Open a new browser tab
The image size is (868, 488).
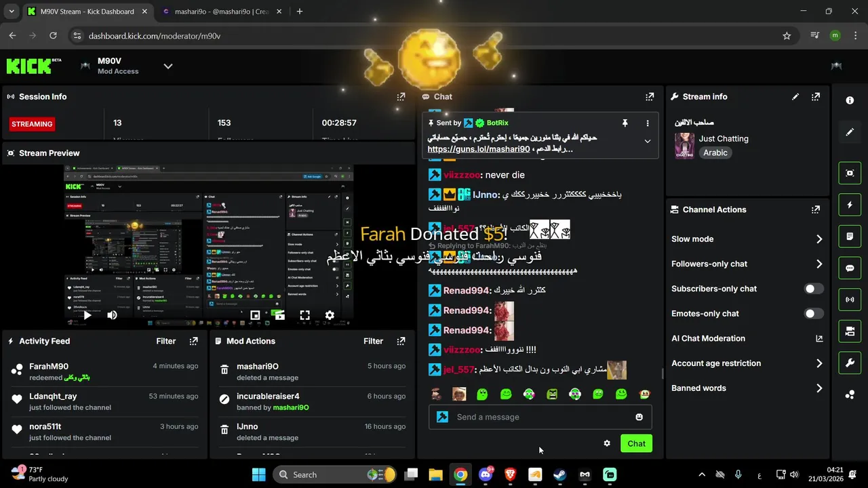pyautogui.click(x=300, y=12)
